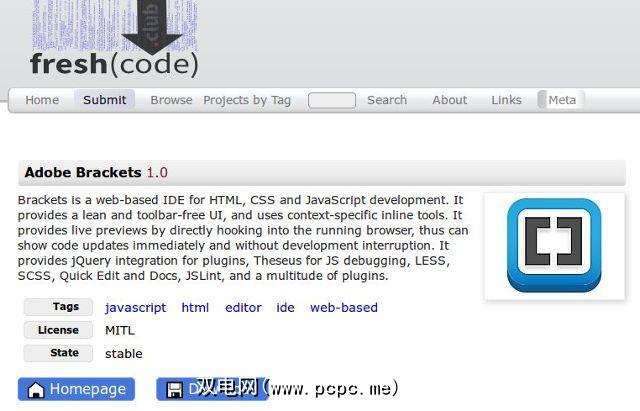Screen dimensions: 640x411
Task: Open the ide tag
Action: [x=285, y=307]
